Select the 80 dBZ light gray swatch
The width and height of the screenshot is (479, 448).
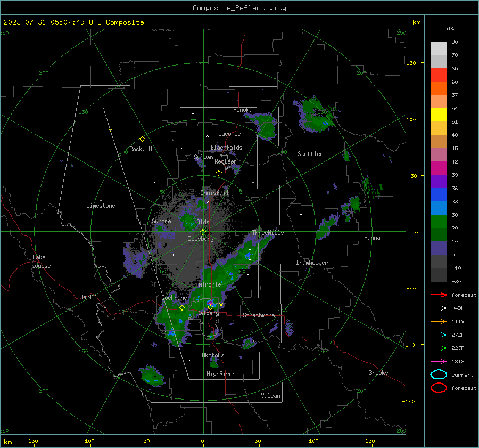click(x=439, y=48)
